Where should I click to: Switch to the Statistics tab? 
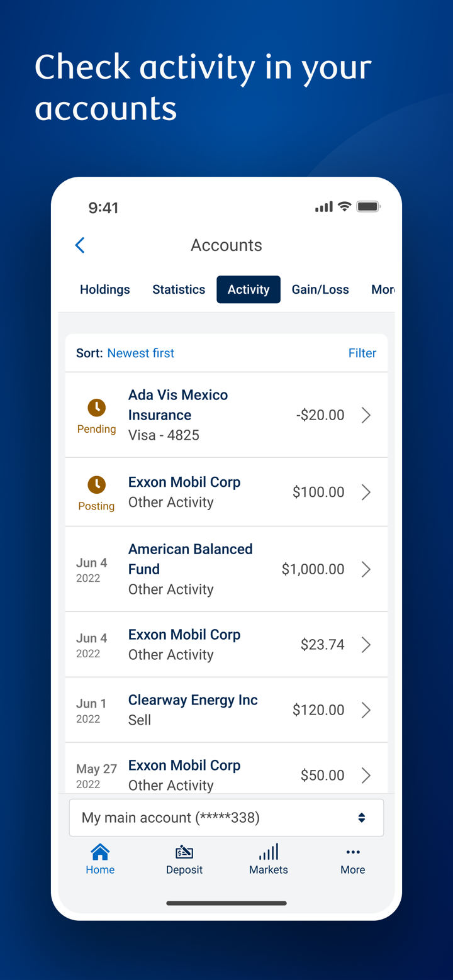[x=179, y=289]
